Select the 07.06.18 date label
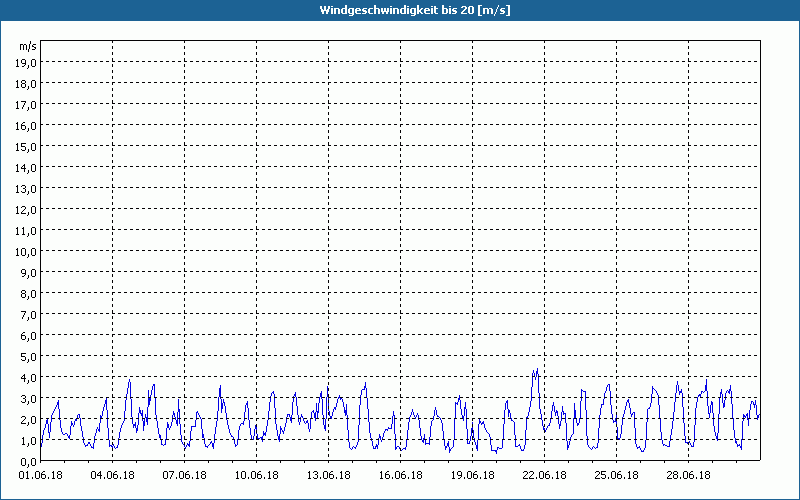The width and height of the screenshot is (800, 500). coord(185,475)
